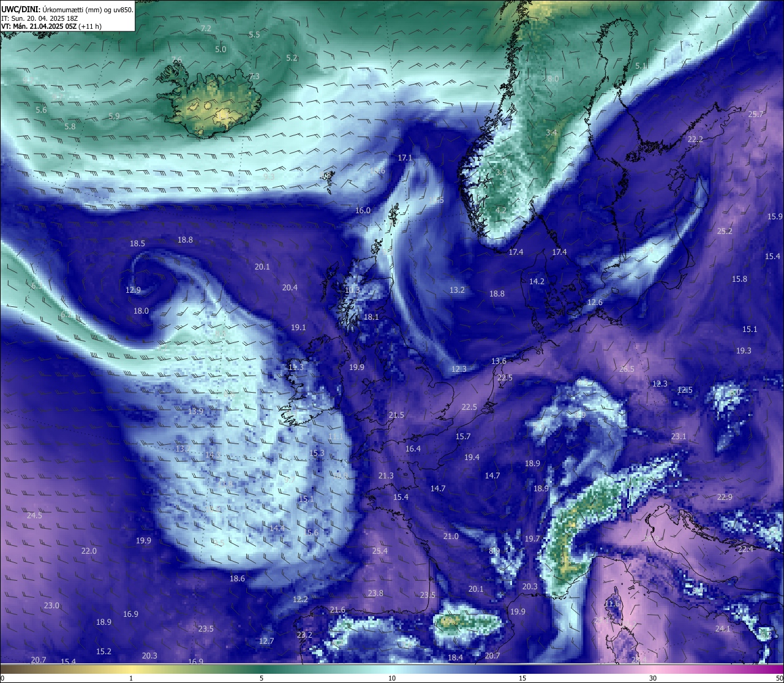
Task: Click the map value 23.1
Action: pyautogui.click(x=679, y=437)
